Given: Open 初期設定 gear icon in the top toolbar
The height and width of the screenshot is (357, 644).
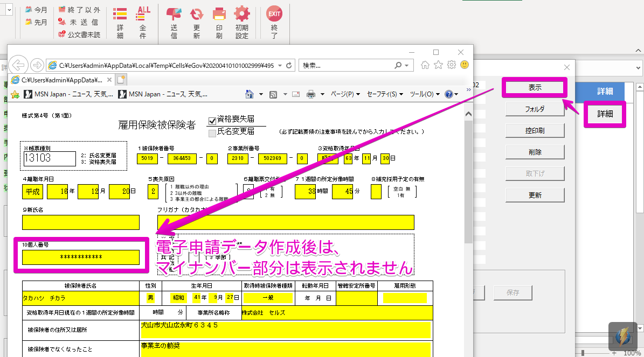Looking at the screenshot, I should tap(242, 14).
